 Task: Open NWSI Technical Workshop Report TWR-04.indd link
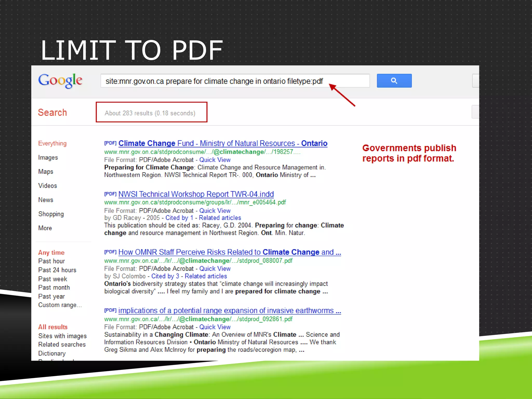[196, 194]
